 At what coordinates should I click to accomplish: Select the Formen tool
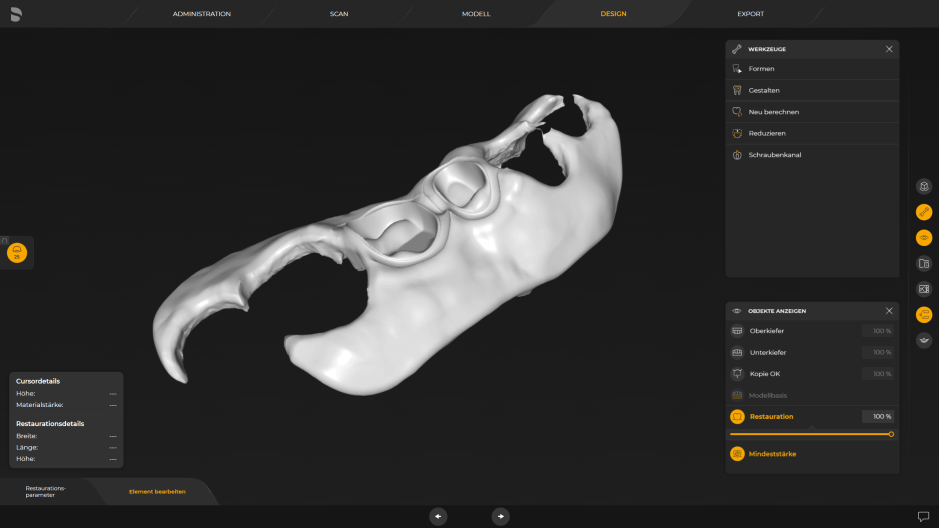coord(761,69)
